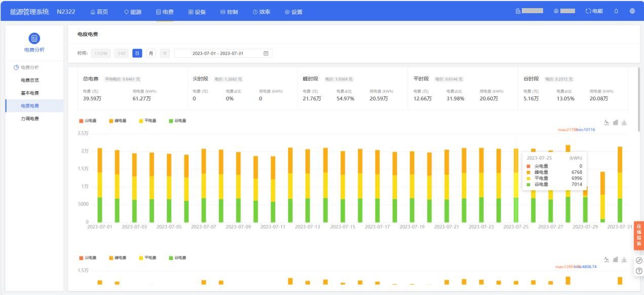Screen dimensions: 644x295
Task: Click the 在线投诉 complaint button
Action: point(638,235)
